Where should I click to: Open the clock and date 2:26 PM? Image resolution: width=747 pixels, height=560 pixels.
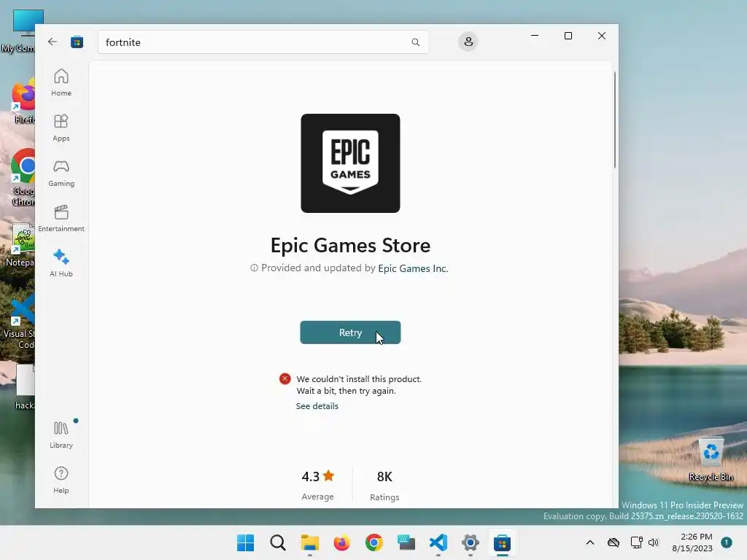[x=692, y=542]
